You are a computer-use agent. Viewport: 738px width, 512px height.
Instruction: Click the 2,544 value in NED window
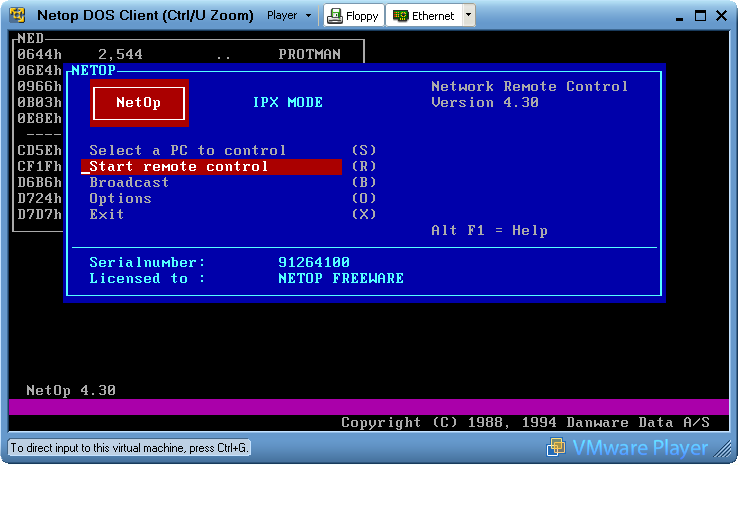[120, 54]
